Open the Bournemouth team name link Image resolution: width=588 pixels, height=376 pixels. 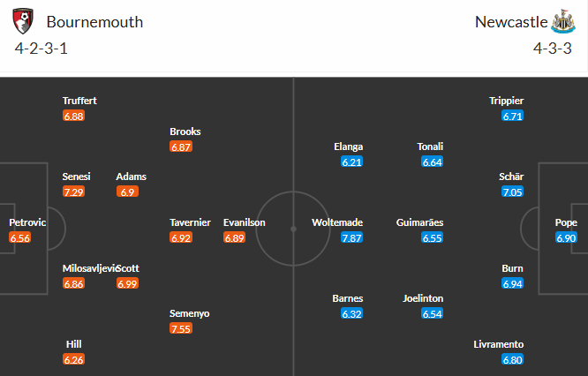[x=94, y=22]
